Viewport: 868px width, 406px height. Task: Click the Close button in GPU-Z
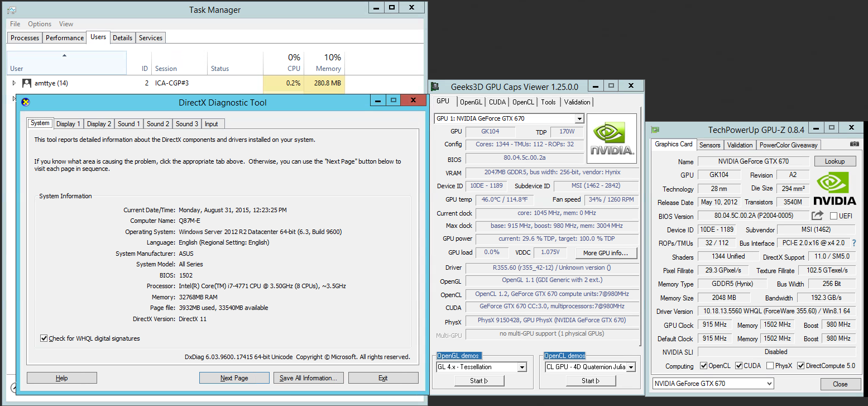coord(840,384)
